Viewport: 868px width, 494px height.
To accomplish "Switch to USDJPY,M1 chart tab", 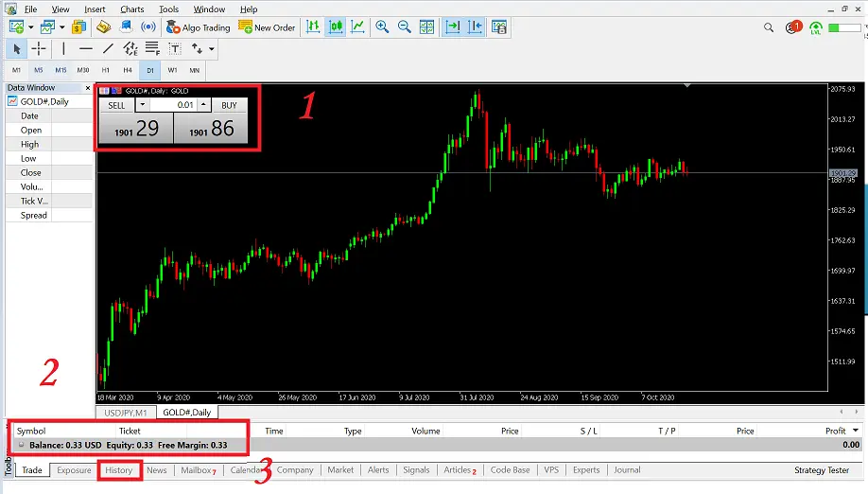I will [x=126, y=412].
